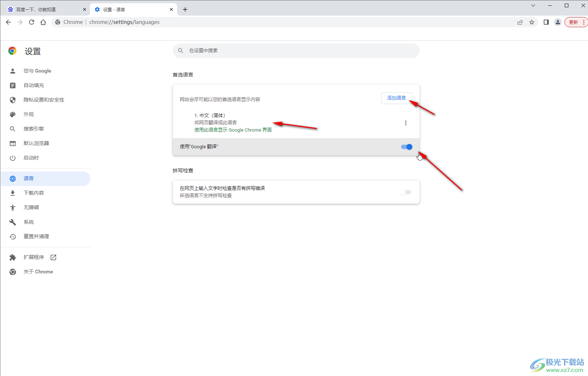Click the external link icon beside 扩展程序
588x376 pixels.
(x=53, y=257)
